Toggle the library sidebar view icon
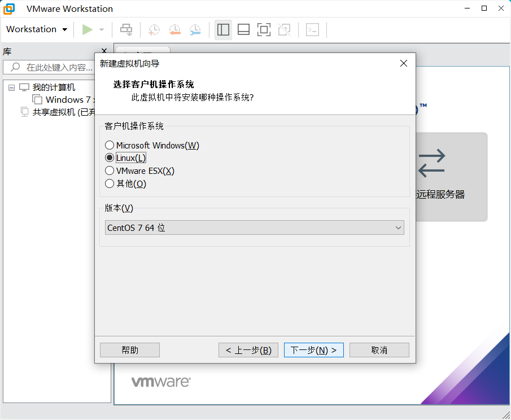 (x=223, y=30)
